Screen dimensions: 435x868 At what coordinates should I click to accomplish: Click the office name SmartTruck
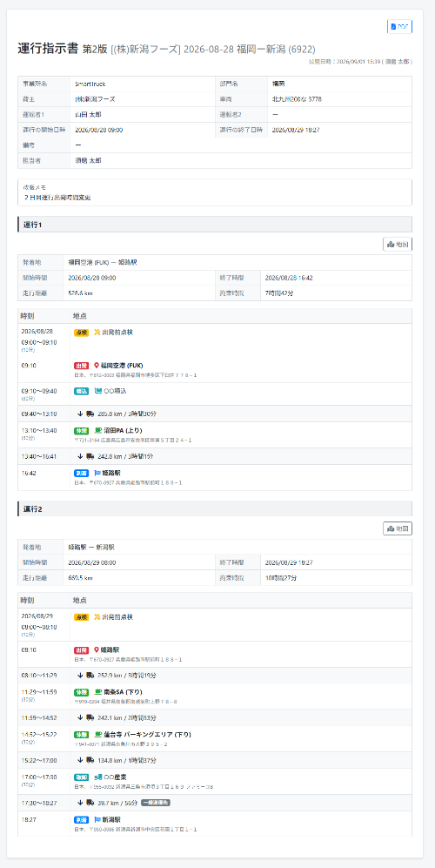pos(90,84)
